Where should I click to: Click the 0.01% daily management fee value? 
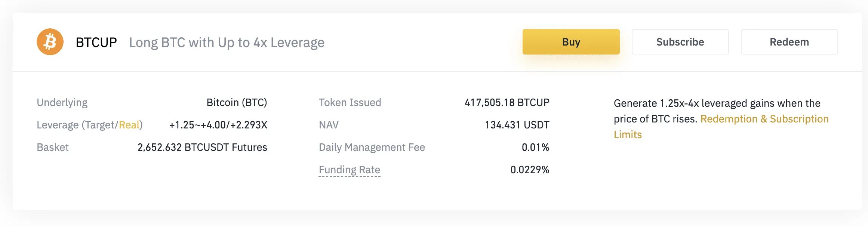pos(535,147)
